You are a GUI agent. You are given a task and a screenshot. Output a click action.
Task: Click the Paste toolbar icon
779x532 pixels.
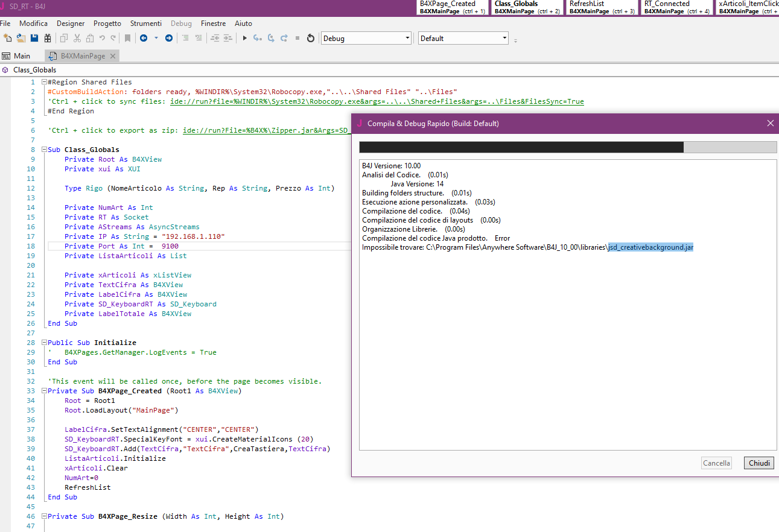[x=90, y=38]
